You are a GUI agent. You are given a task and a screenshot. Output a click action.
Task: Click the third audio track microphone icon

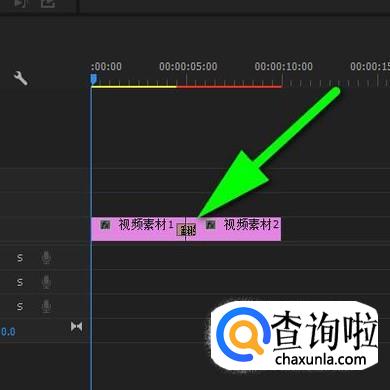[x=46, y=306]
